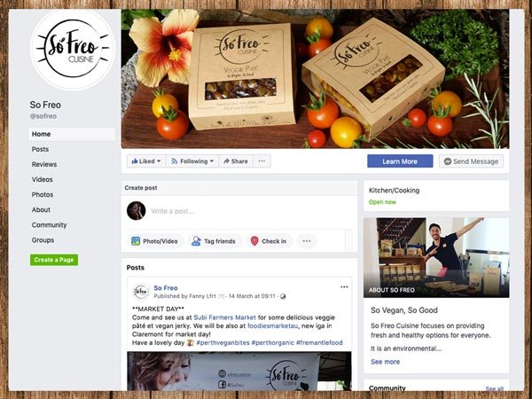532x399 pixels.
Task: Click the more options ellipsis beside Share
Action: click(262, 161)
